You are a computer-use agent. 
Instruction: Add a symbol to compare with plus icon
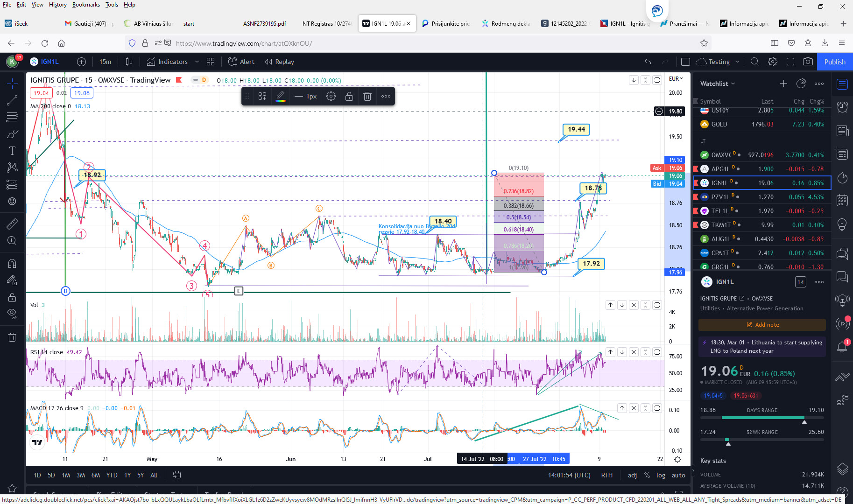pos(81,62)
